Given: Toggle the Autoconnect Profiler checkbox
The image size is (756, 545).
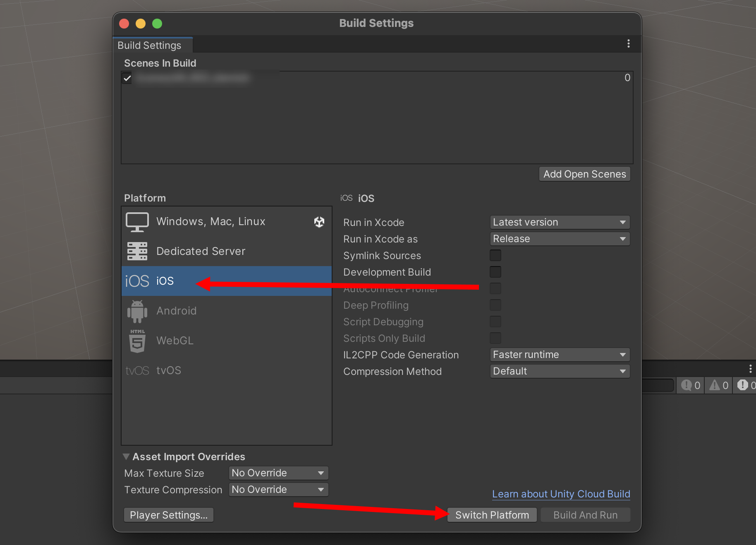Looking at the screenshot, I should click(495, 288).
